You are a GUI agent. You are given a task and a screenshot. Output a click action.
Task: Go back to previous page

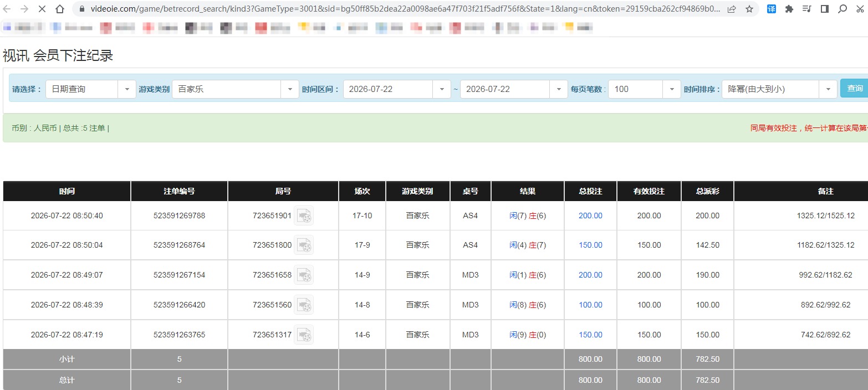[7, 9]
